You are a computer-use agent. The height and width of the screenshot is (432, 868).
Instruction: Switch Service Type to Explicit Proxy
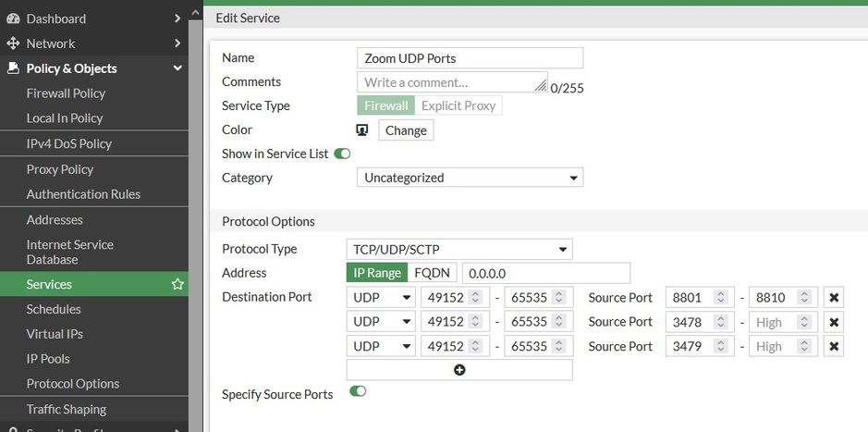point(458,105)
